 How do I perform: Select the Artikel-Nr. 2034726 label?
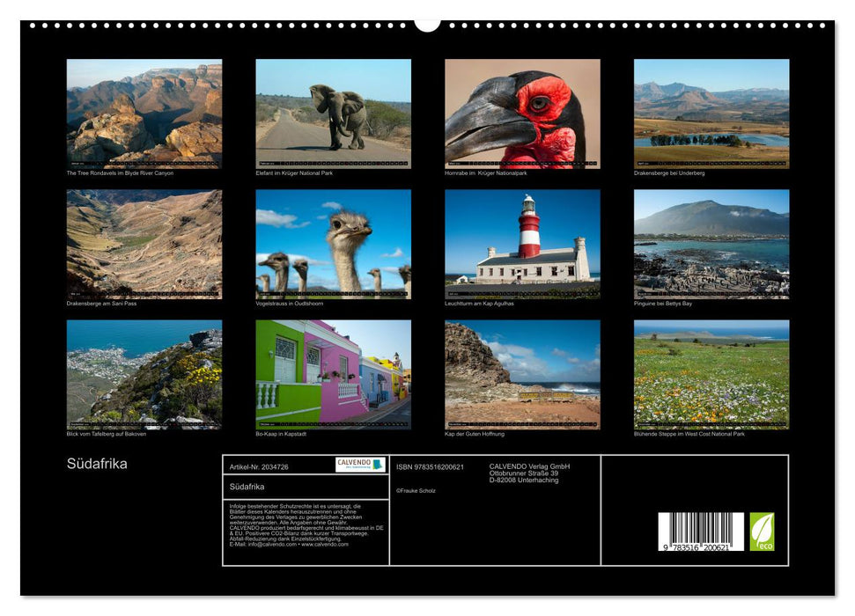[259, 466]
